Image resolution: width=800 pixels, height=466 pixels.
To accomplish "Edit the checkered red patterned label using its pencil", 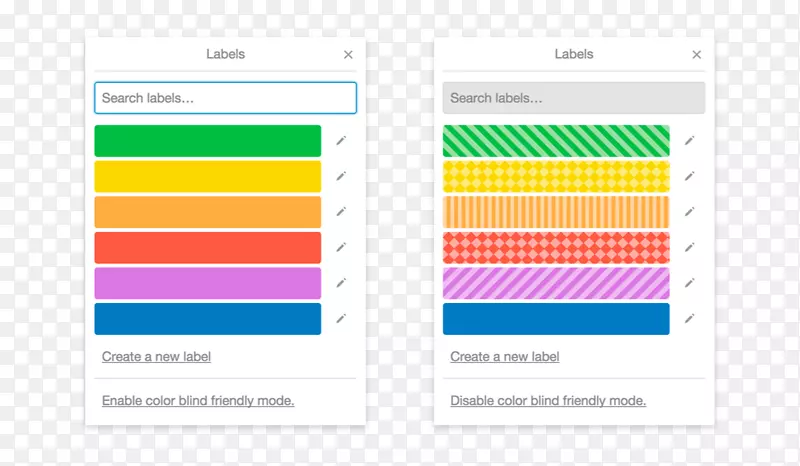I will click(689, 248).
